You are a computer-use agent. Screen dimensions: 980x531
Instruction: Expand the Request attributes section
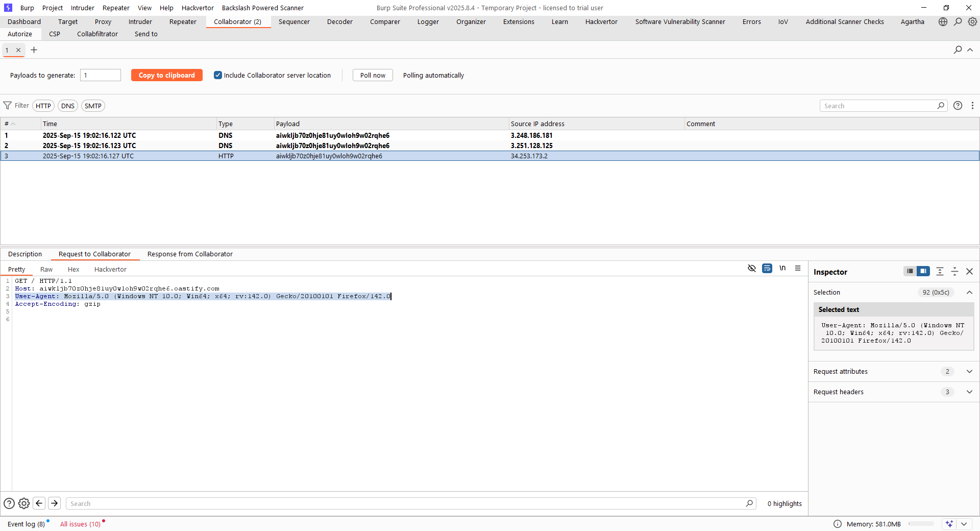point(969,372)
